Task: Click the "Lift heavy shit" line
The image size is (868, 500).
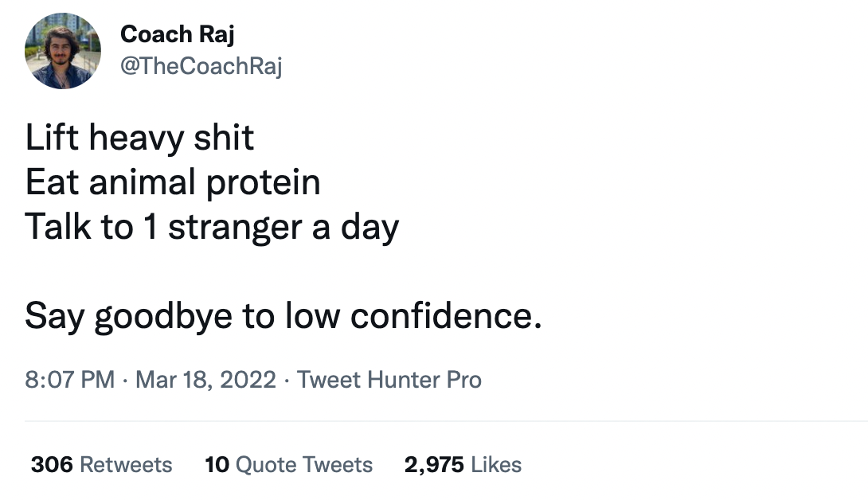Action: [139, 138]
